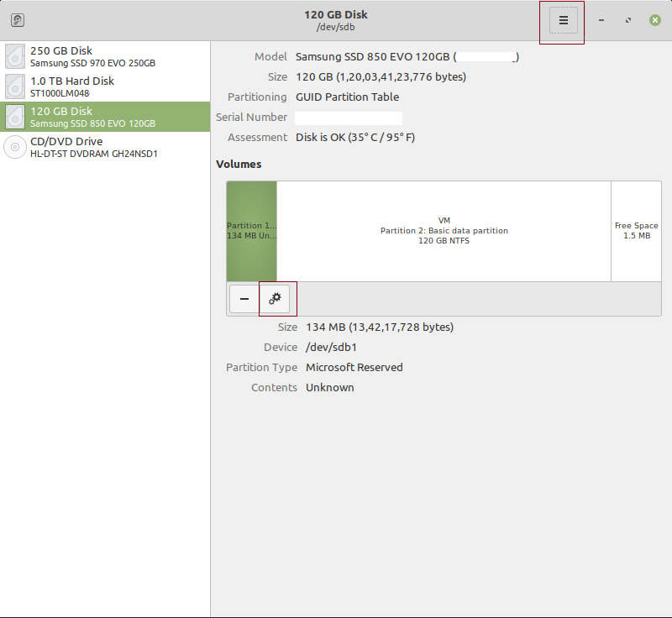Click the GUID Partition Table value
This screenshot has height=618, width=672.
click(x=347, y=97)
